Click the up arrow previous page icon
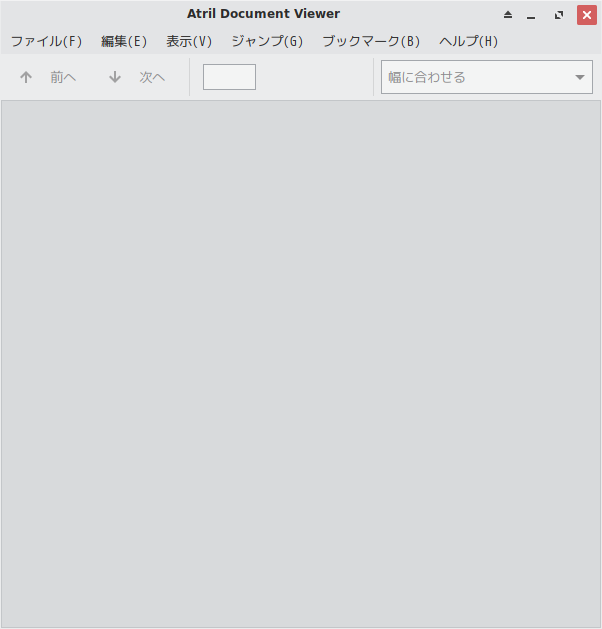 [26, 77]
